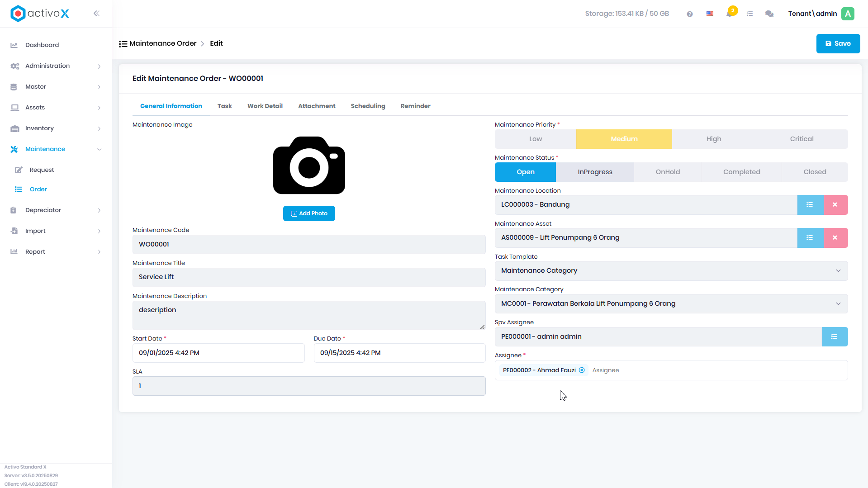
Task: Click the Report bar-chart icon
Action: [14, 252]
